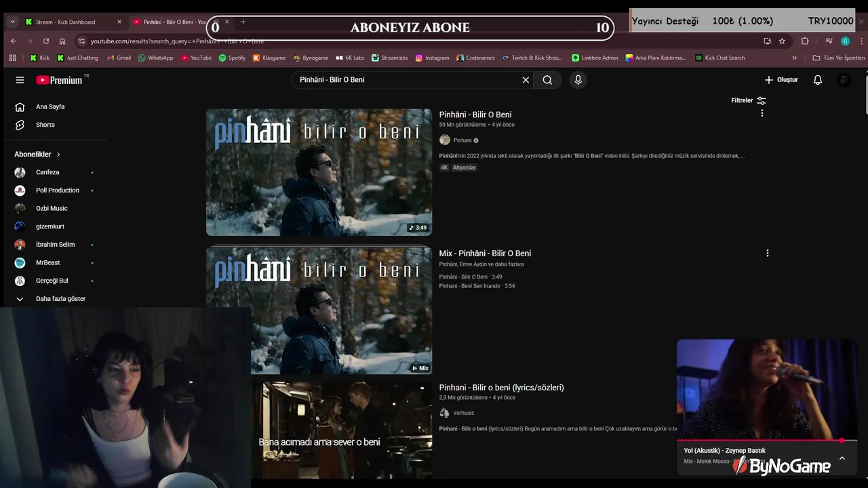Click the 4K badge on first result
The height and width of the screenshot is (488, 868).
tap(444, 167)
